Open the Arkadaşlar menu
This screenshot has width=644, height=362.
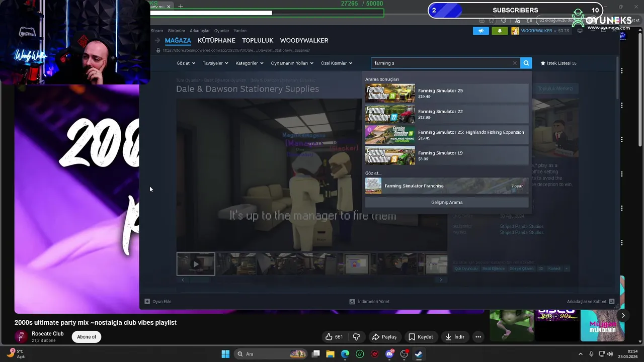[x=200, y=31]
